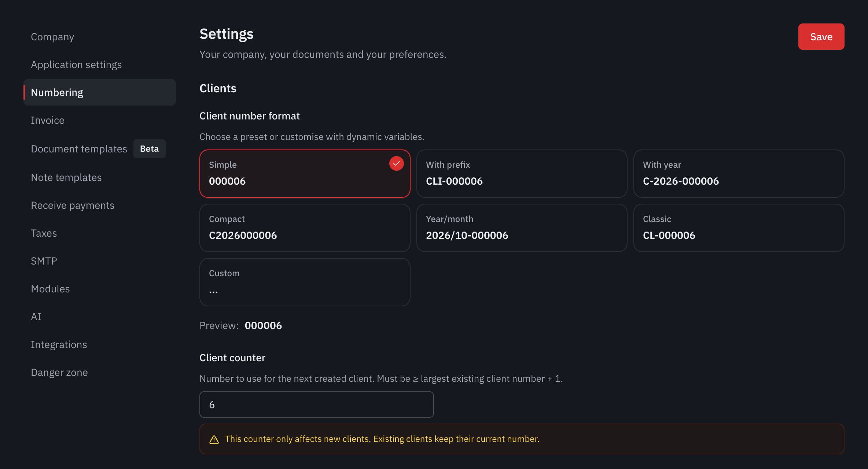Click the Settings page title
The image size is (868, 469).
point(227,34)
